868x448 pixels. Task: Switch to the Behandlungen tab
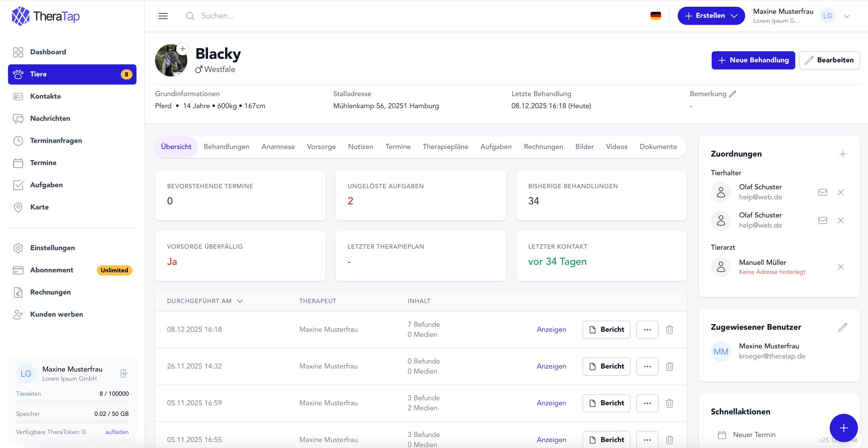click(226, 146)
